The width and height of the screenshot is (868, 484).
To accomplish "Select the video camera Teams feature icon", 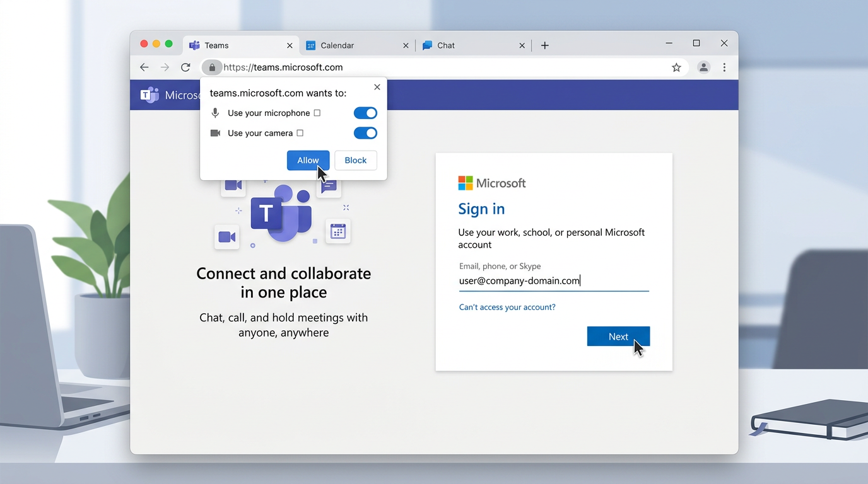I will [x=227, y=237].
